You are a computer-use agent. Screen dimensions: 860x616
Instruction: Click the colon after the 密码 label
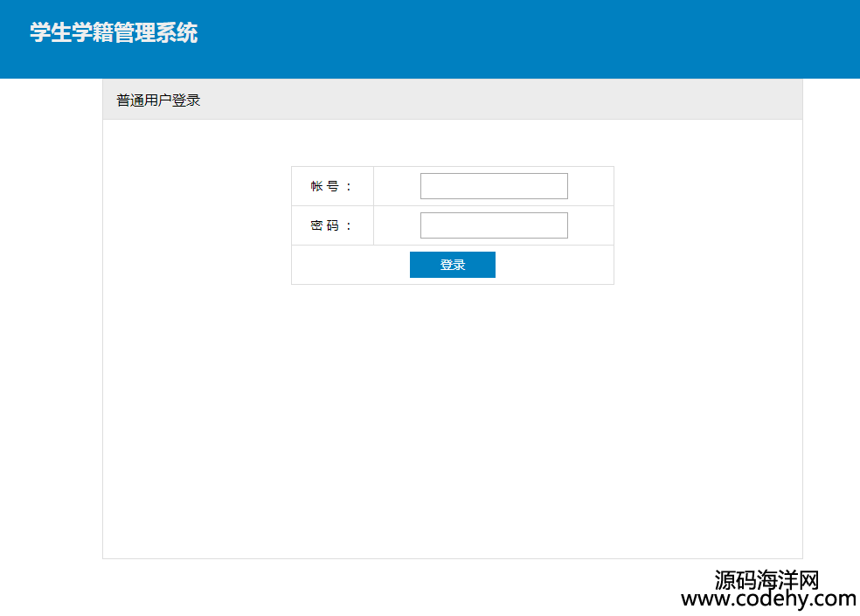pos(349,226)
